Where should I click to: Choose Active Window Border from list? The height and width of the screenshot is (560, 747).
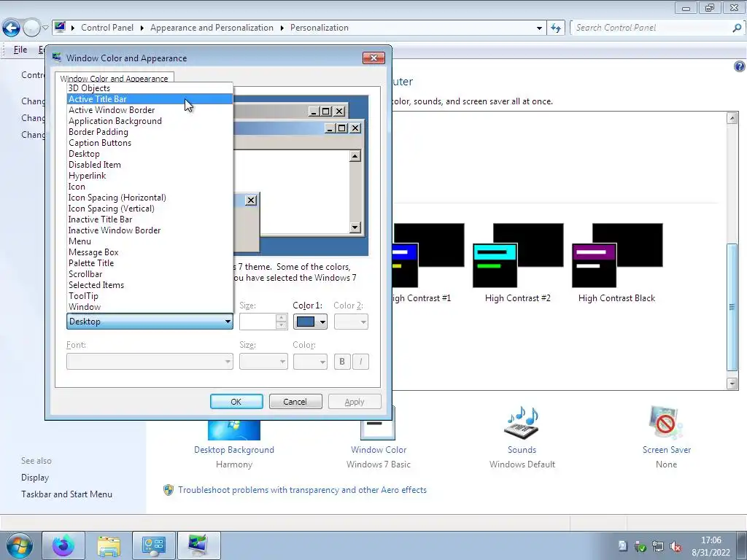point(150,110)
